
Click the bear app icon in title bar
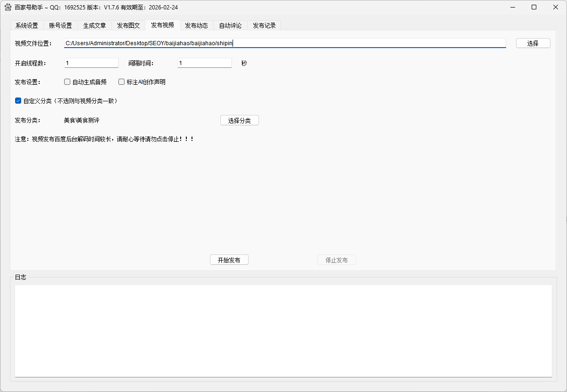7,7
